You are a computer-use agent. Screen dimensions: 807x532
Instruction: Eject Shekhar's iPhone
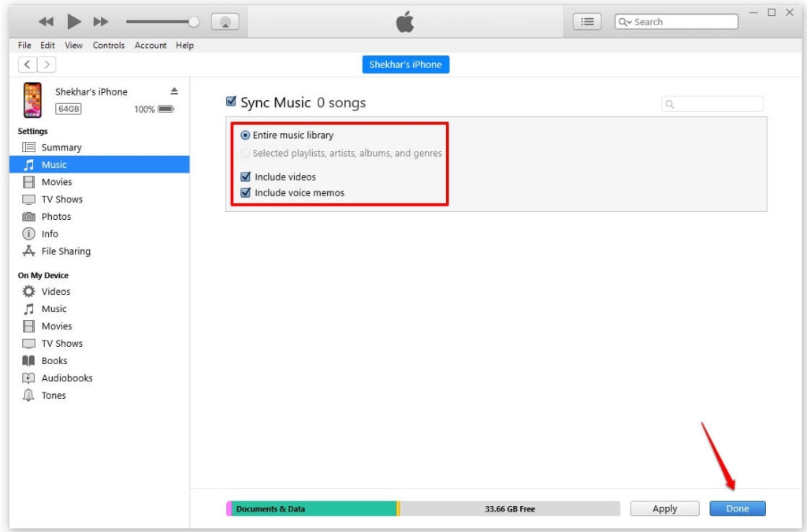(174, 91)
